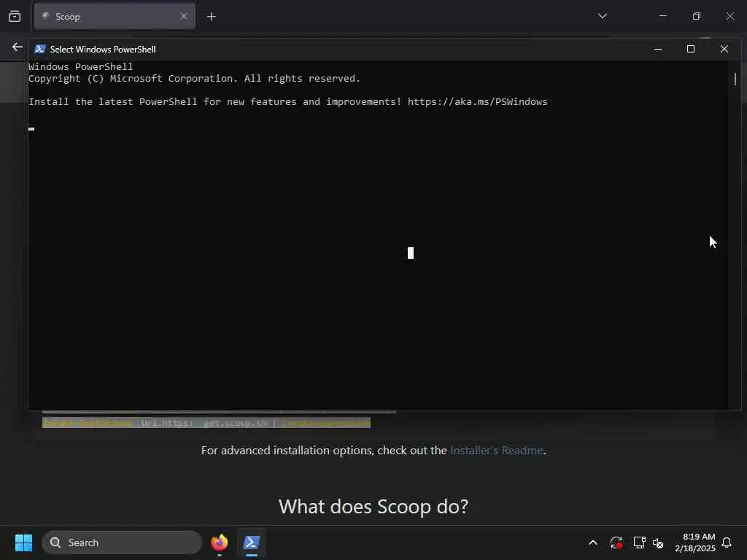This screenshot has height=560, width=747.
Task: Open a new browser tab
Action: pos(211,17)
